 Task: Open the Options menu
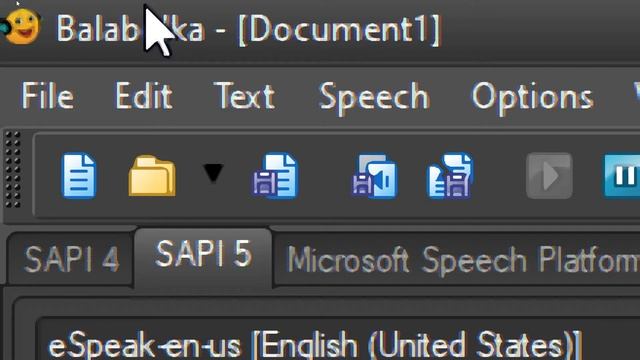click(x=532, y=97)
